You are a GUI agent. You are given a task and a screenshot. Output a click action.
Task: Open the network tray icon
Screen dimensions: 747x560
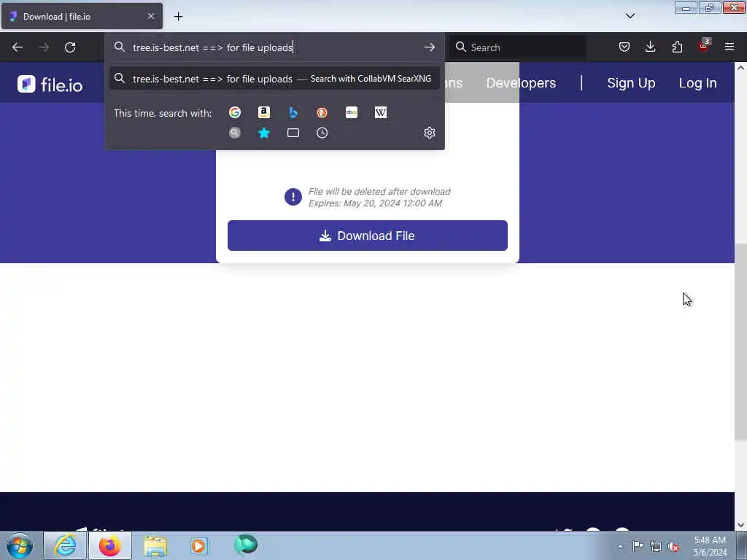(656, 546)
